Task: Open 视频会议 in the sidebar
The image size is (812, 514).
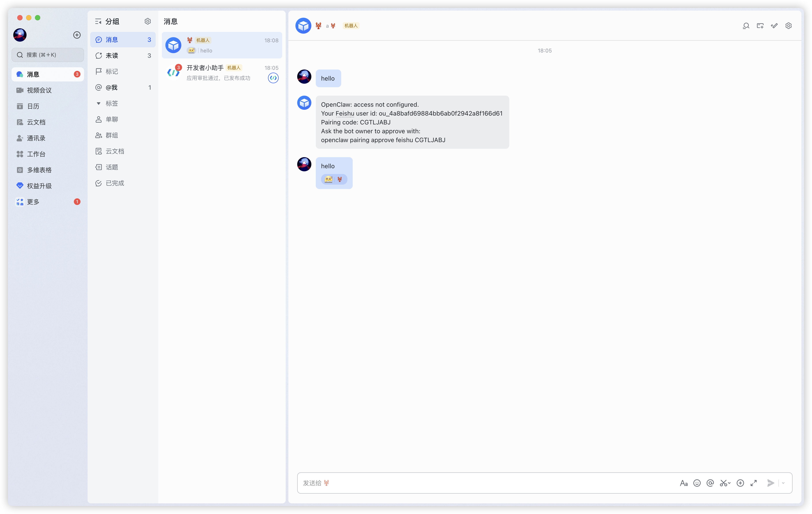Action: pyautogui.click(x=39, y=90)
